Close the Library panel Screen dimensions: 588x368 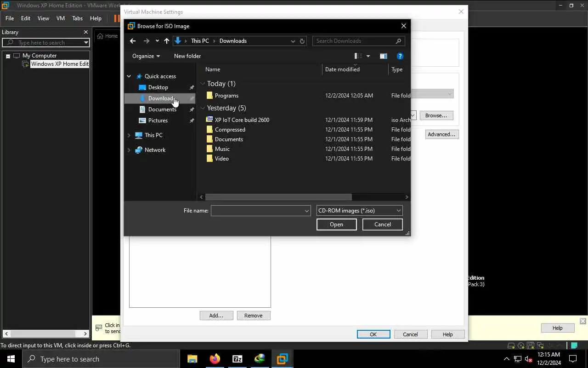(x=85, y=32)
